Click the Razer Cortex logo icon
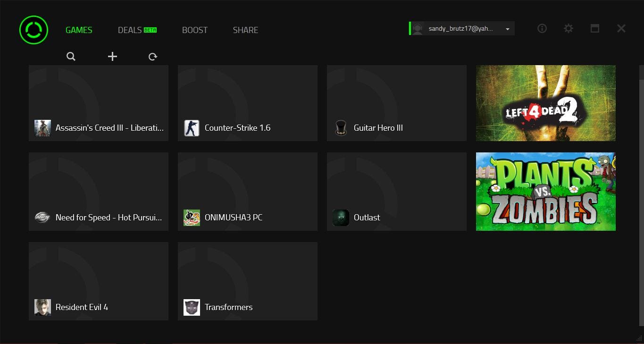Image resolution: width=644 pixels, height=344 pixels. tap(33, 30)
